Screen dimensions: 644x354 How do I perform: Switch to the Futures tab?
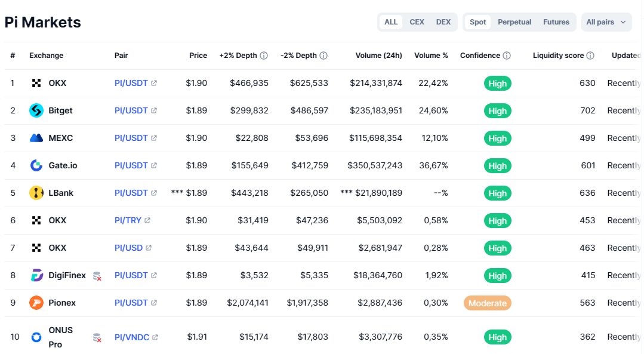point(556,22)
